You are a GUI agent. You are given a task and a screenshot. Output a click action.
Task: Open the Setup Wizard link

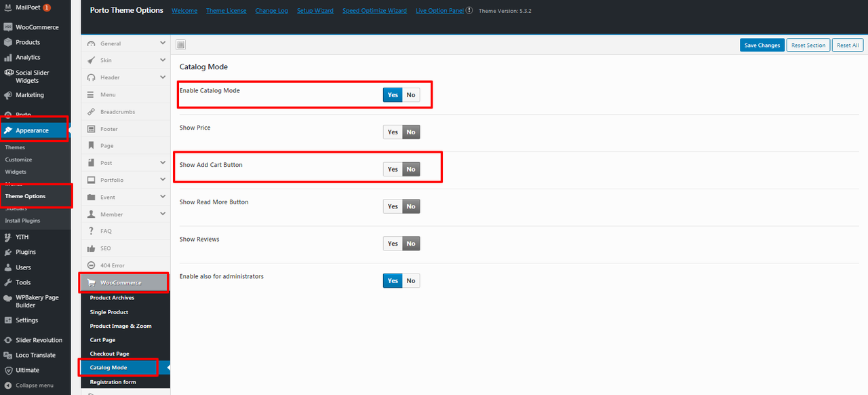click(315, 11)
